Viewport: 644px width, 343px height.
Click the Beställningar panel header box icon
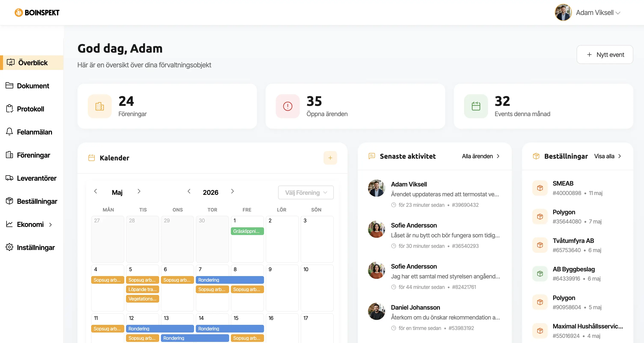pyautogui.click(x=536, y=156)
